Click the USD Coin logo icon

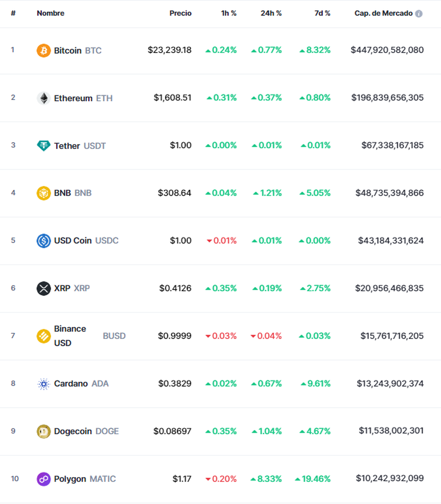pos(44,241)
